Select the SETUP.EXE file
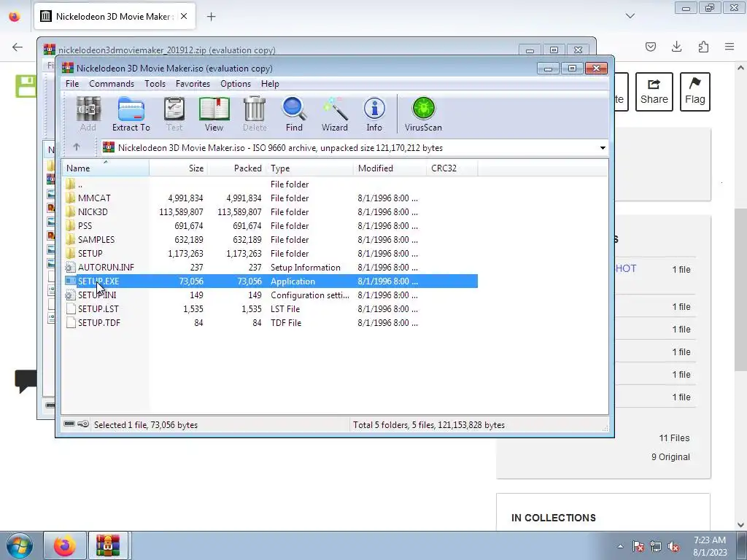This screenshot has width=747, height=560. (270, 281)
